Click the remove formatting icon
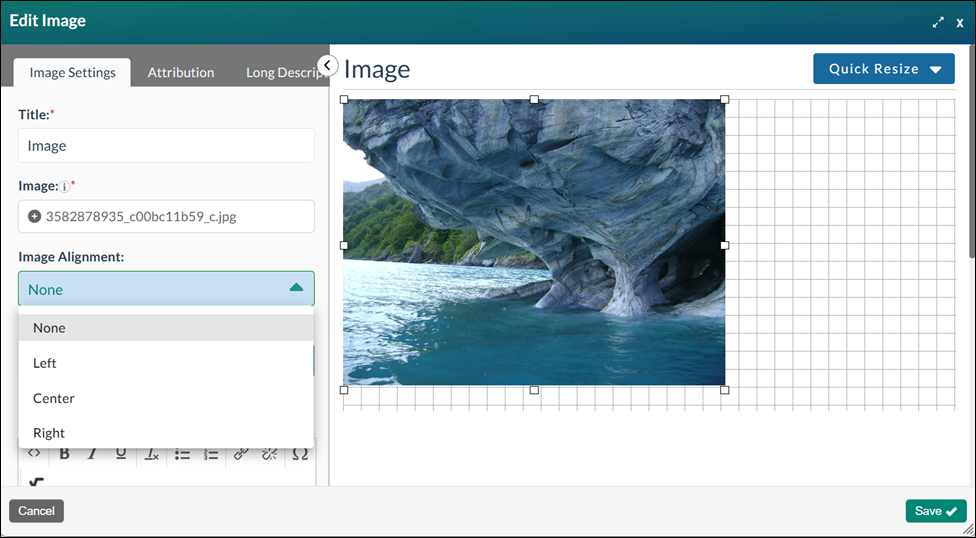 click(x=152, y=455)
